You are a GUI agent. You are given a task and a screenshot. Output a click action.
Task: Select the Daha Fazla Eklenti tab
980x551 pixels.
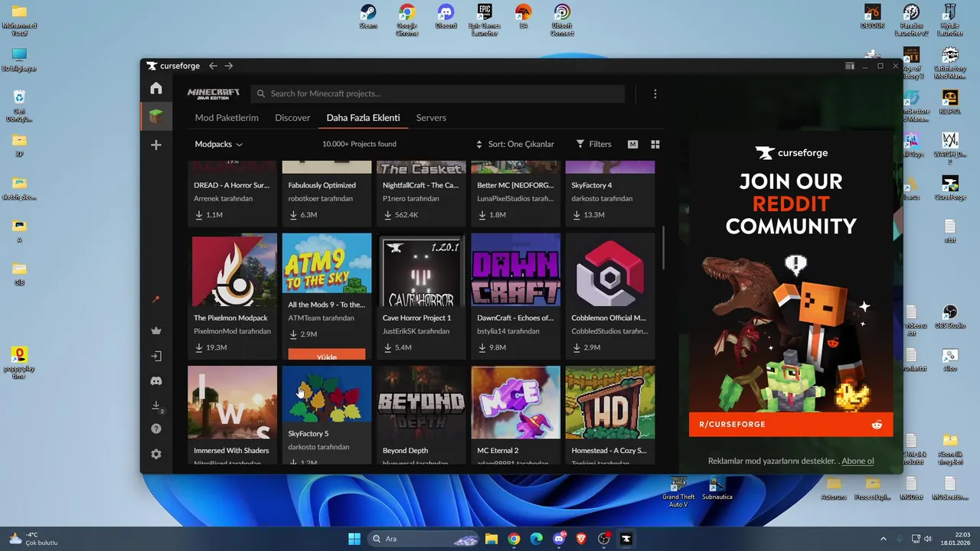pos(363,118)
